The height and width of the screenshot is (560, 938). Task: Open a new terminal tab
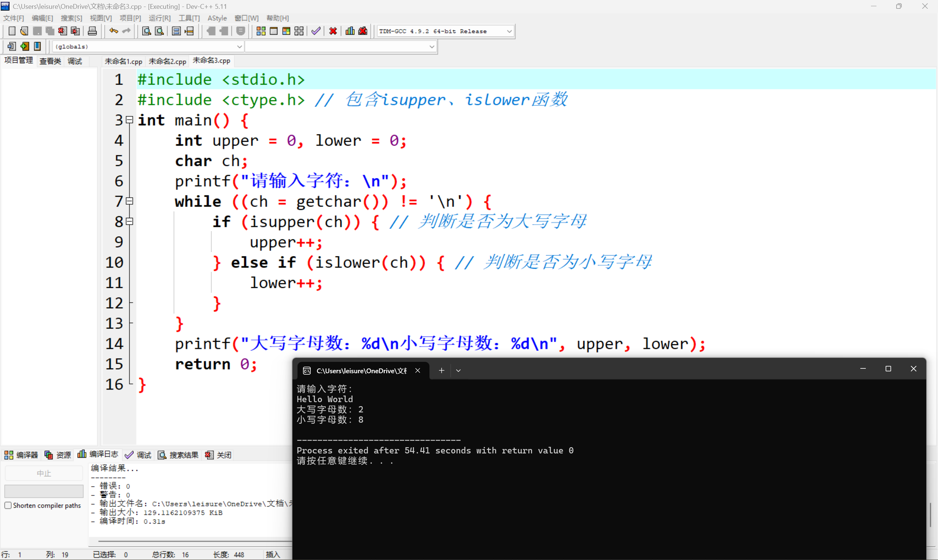[441, 371]
